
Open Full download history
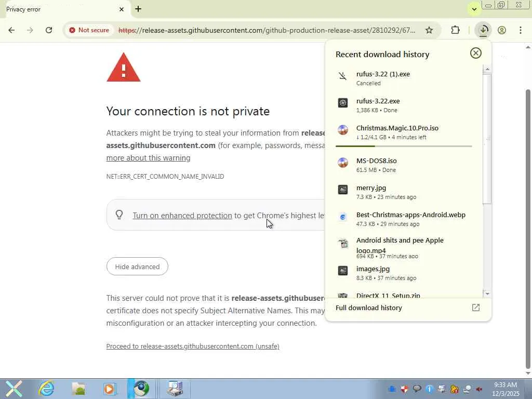click(x=407, y=308)
